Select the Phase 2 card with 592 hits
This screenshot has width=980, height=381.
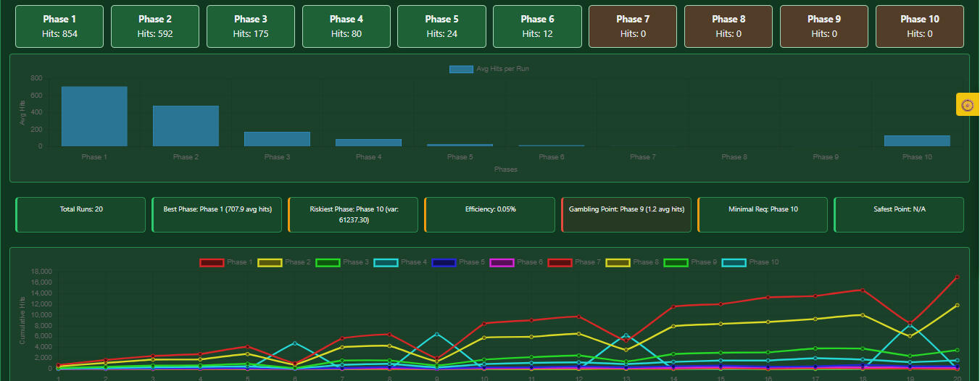point(155,27)
